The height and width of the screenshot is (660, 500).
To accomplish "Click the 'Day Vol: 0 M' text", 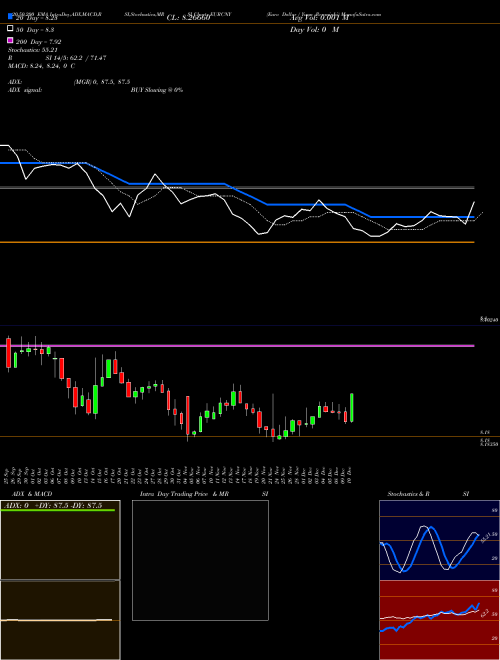I will (x=314, y=30).
